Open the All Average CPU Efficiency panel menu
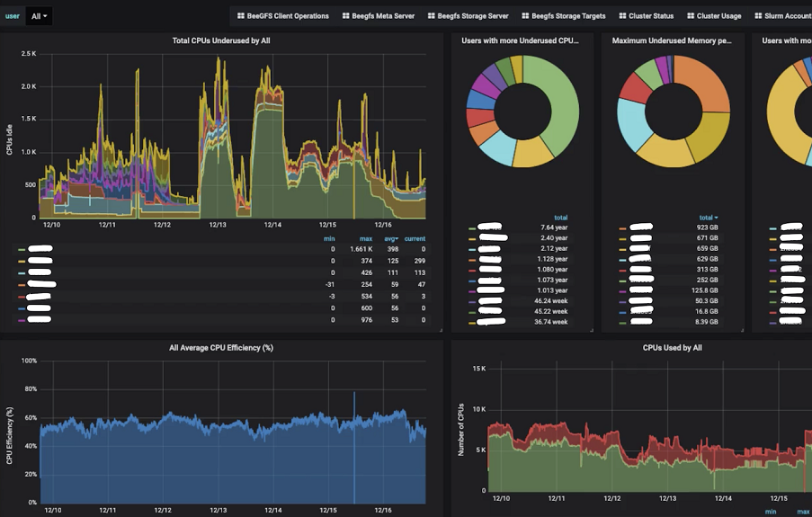The image size is (812, 517). coord(221,348)
